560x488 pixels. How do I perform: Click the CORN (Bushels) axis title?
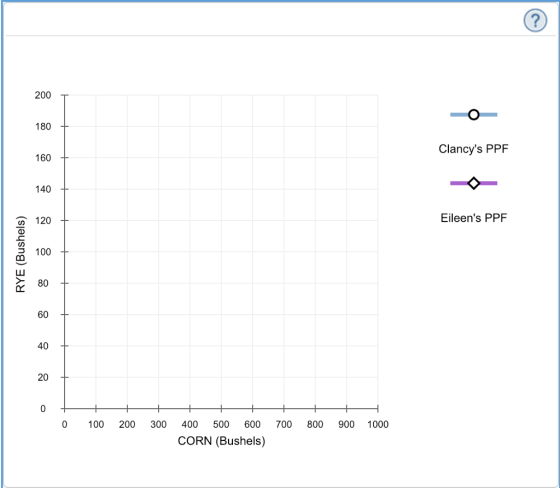221,441
